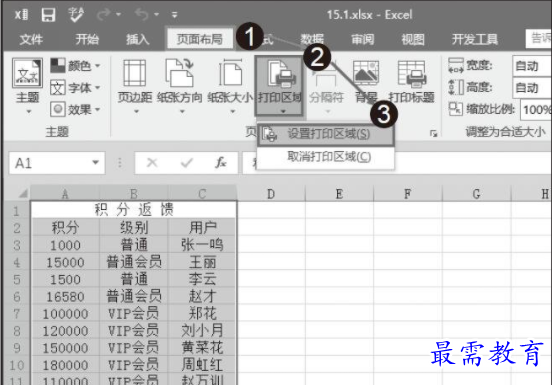Viewport: 552px width, 385px height.
Task: Click the cancel X button in formula bar
Action: click(x=152, y=163)
